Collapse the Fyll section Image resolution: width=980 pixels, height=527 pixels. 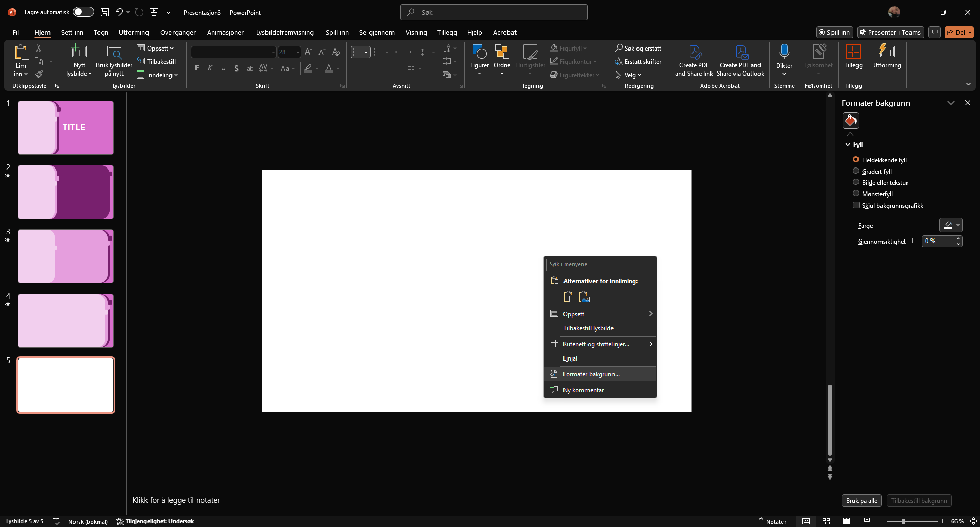pos(848,145)
